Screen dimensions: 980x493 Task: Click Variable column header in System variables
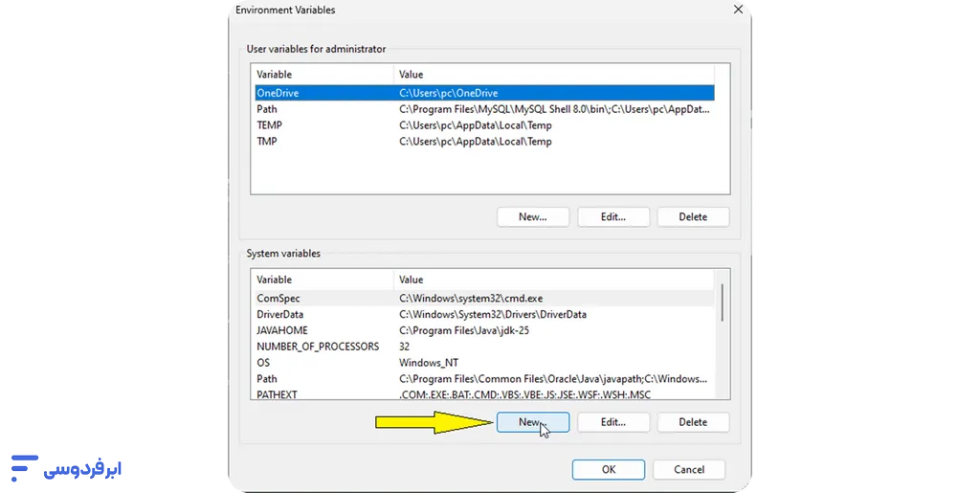click(x=323, y=280)
